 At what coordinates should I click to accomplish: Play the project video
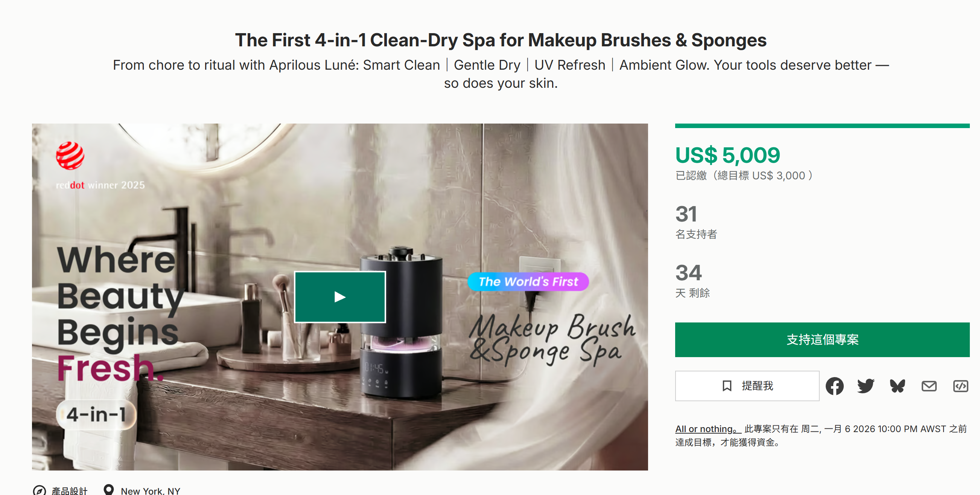[340, 297]
